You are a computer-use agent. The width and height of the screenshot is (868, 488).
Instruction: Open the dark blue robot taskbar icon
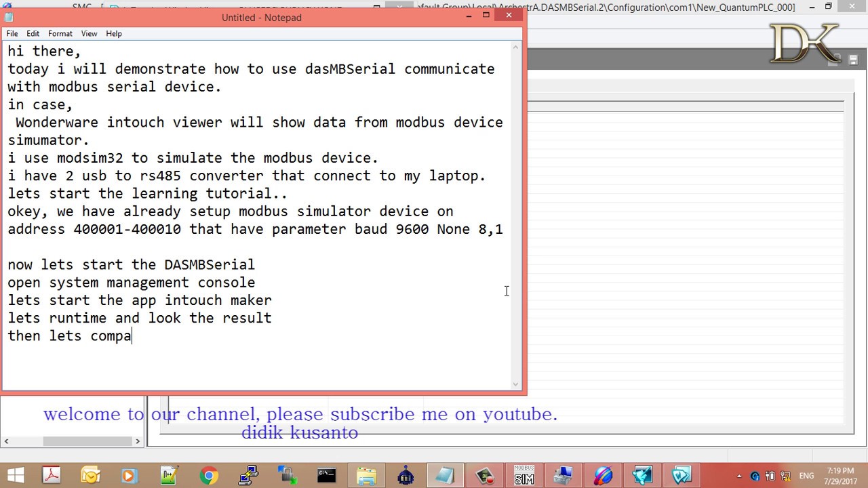point(406,475)
